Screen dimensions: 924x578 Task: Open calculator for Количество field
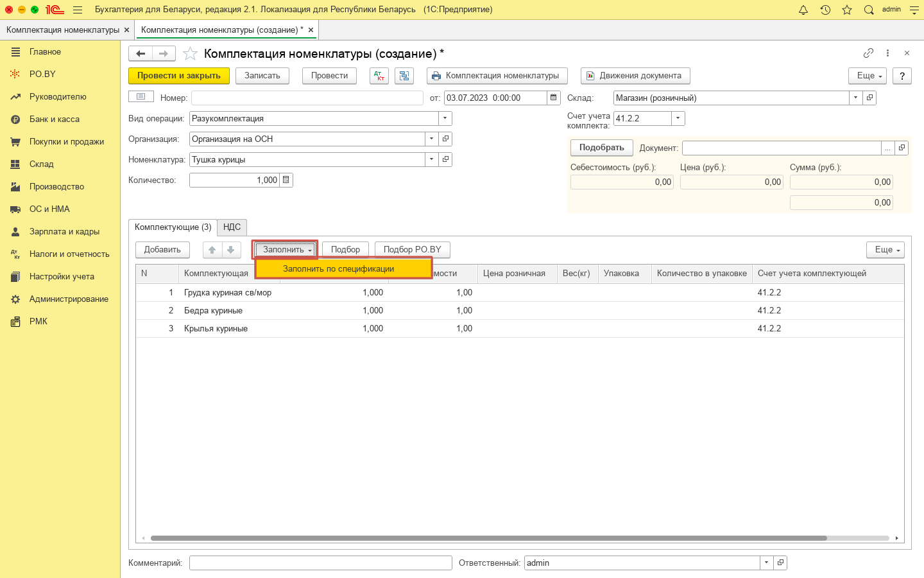(286, 180)
